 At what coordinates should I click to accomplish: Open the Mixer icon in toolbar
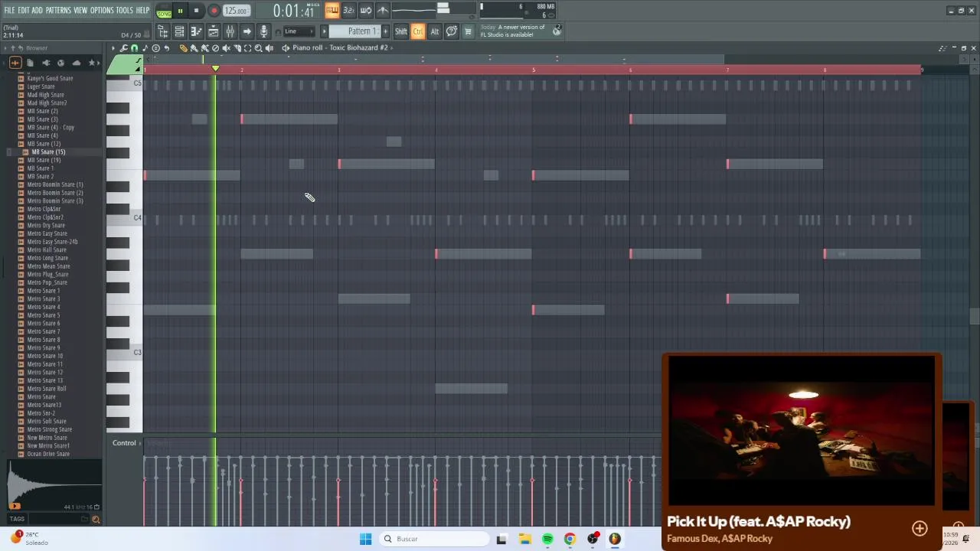pos(230,31)
